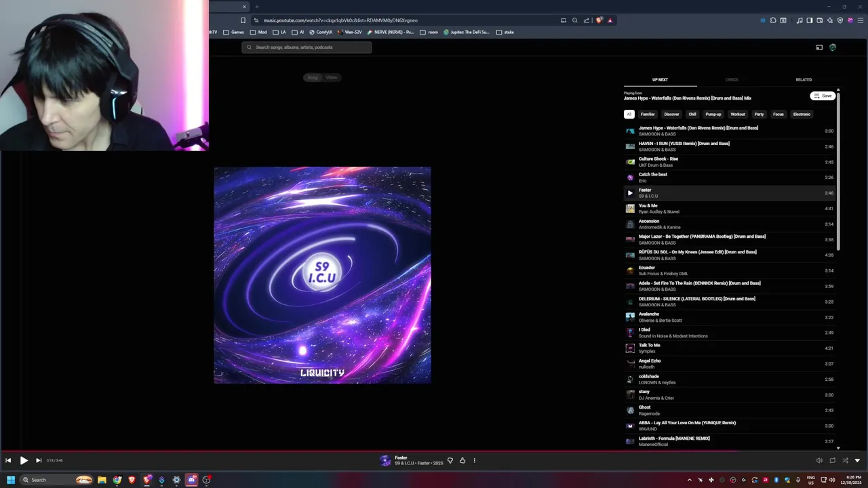Click the Cast to device icon
Image resolution: width=868 pixels, height=488 pixels.
point(819,47)
